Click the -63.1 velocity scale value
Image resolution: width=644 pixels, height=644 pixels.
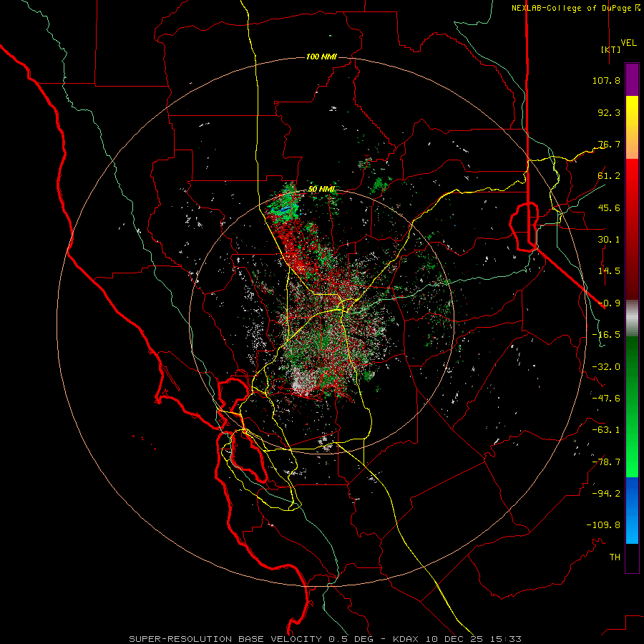point(606,430)
